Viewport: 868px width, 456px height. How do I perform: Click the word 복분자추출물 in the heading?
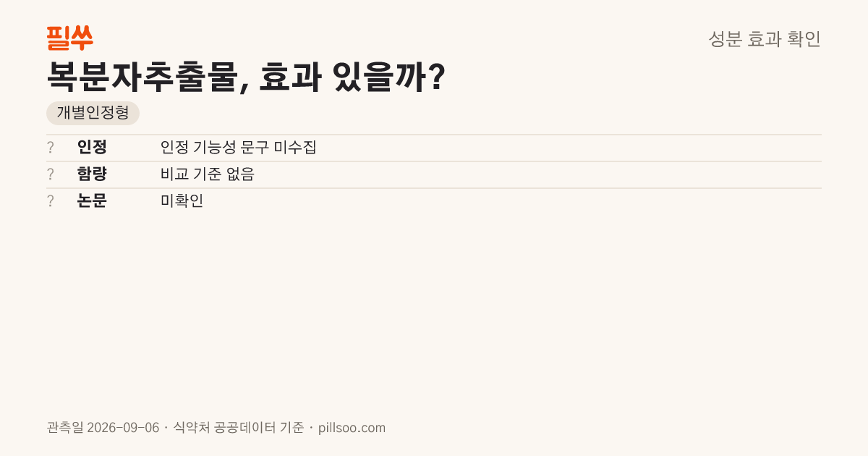coord(140,77)
